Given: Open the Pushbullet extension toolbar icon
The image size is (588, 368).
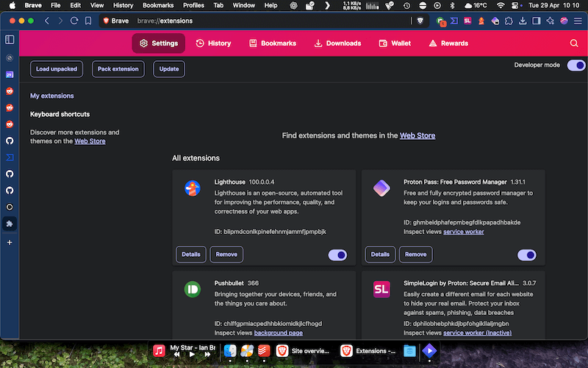Looking at the screenshot, I should [x=440, y=21].
